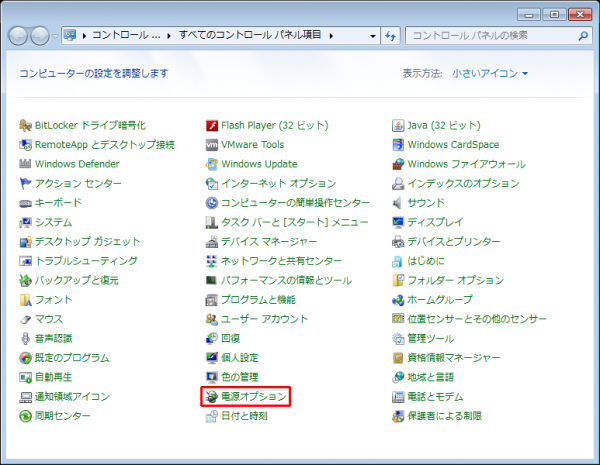This screenshot has width=600, height=465.
Task: Open the コンピューターの簡単操作センター link
Action: pos(295,203)
